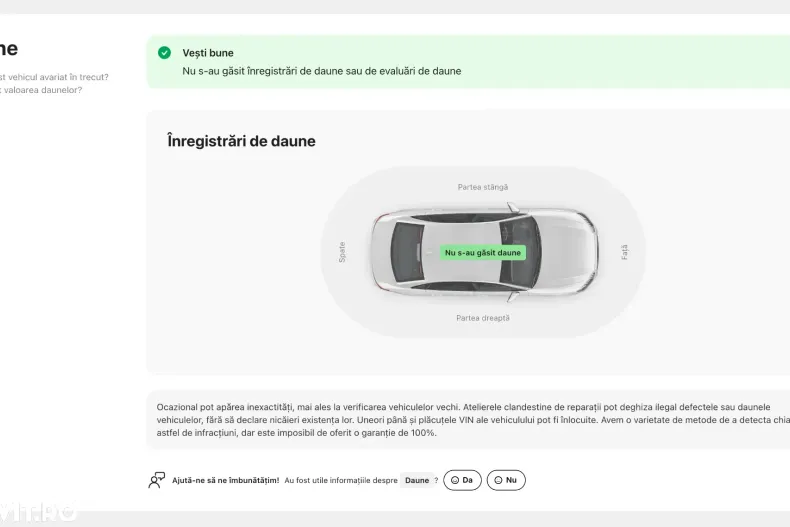Click the Nu s-au găsit daune badge
790x527 pixels.
pyautogui.click(x=483, y=252)
